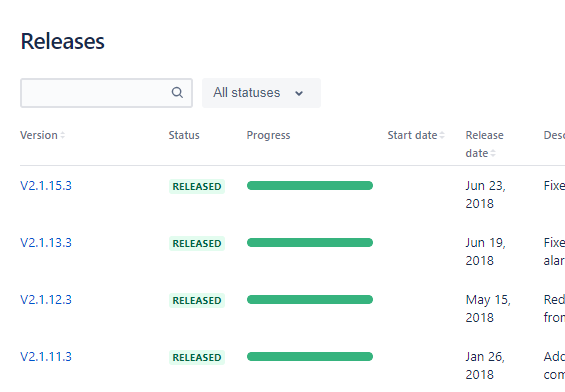Click progress bar of V2.1.13.3
Image resolution: width=565 pixels, height=392 pixels.
click(x=310, y=242)
